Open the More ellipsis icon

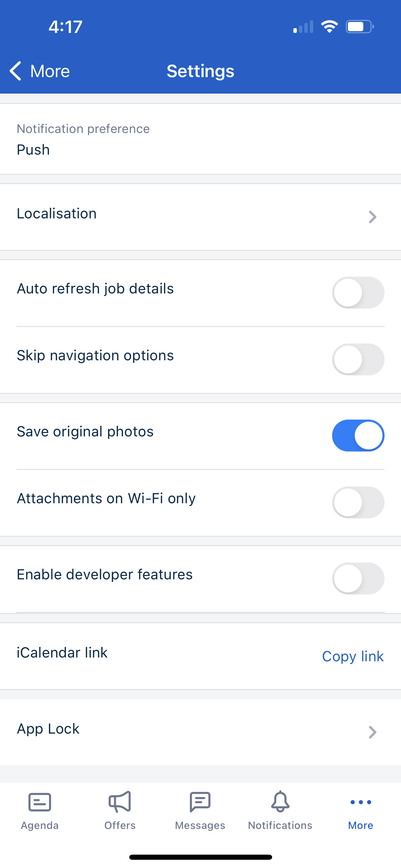[x=360, y=802]
